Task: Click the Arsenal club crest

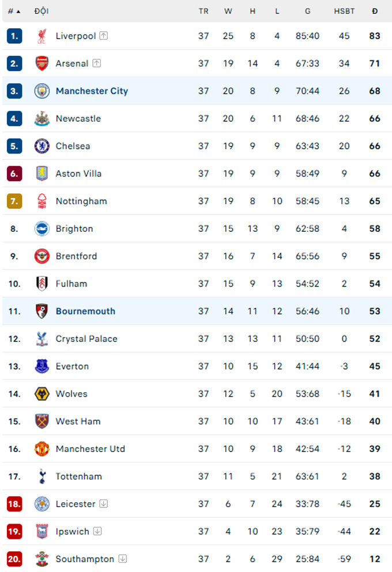Action: (x=42, y=63)
